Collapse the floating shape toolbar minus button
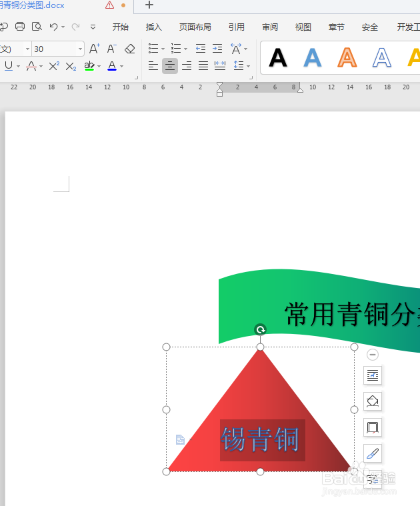 pyautogui.click(x=373, y=355)
